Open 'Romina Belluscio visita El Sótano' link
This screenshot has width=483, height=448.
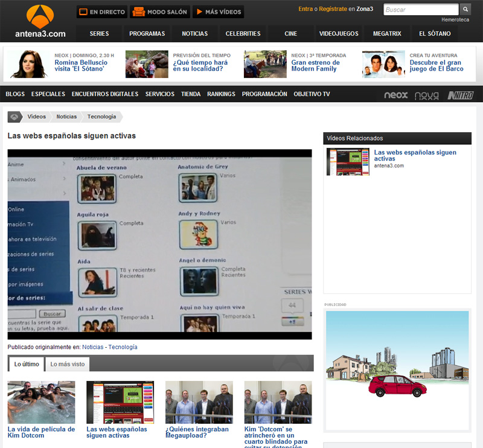click(81, 66)
